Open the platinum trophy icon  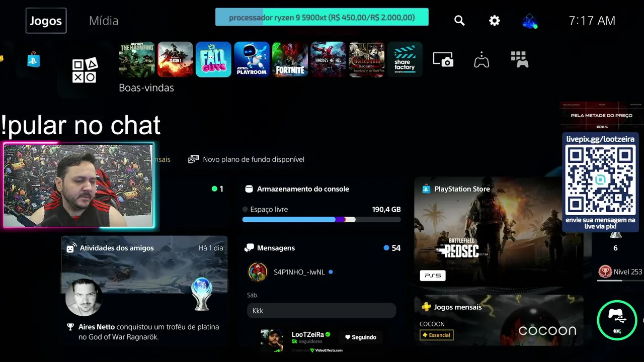coord(202,295)
